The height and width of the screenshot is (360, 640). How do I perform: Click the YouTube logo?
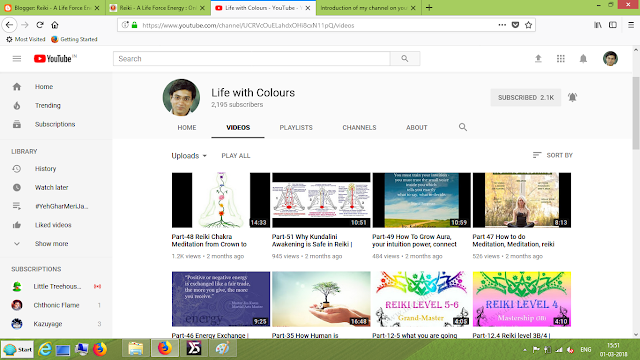[x=55, y=59]
